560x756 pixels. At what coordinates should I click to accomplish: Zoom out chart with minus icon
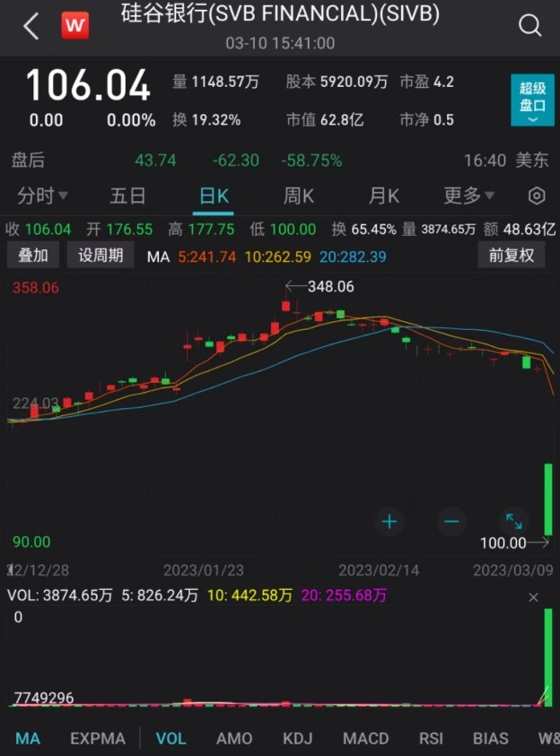[x=451, y=521]
